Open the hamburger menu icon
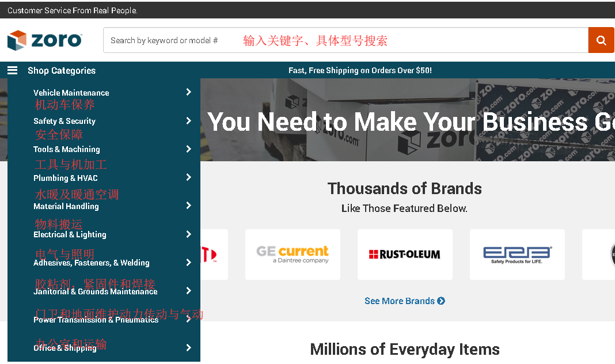The height and width of the screenshot is (364, 615). 13,70
